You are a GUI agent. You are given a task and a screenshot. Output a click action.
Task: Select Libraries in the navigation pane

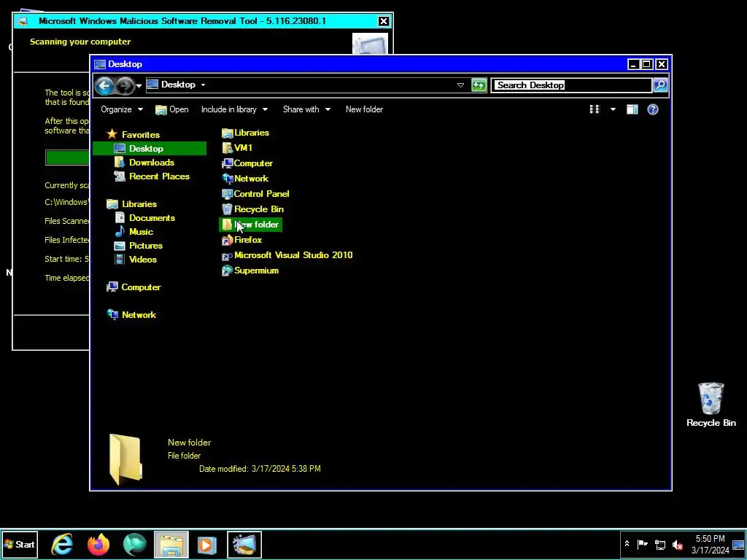[132, 204]
